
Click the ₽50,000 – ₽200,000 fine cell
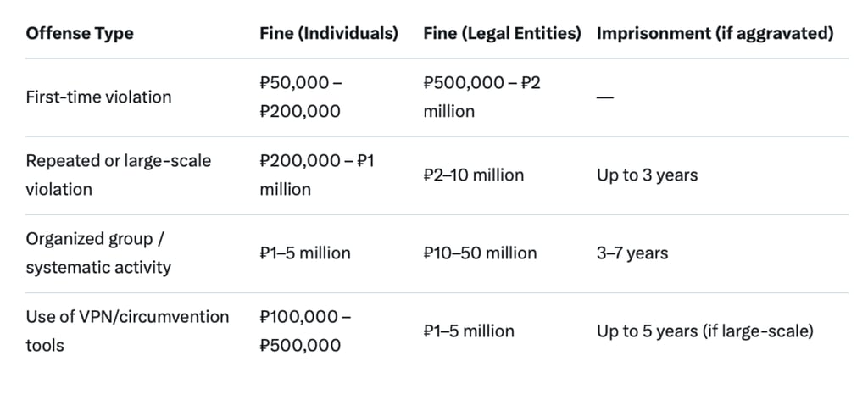[x=301, y=97]
